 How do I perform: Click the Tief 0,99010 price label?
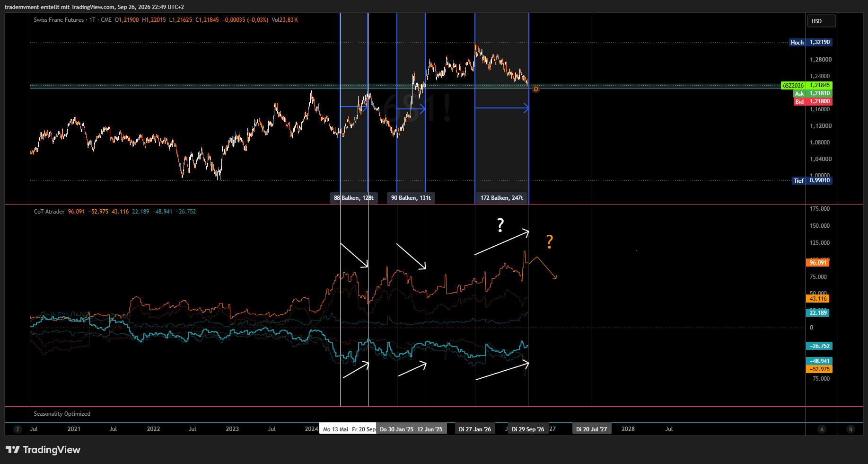pos(812,180)
